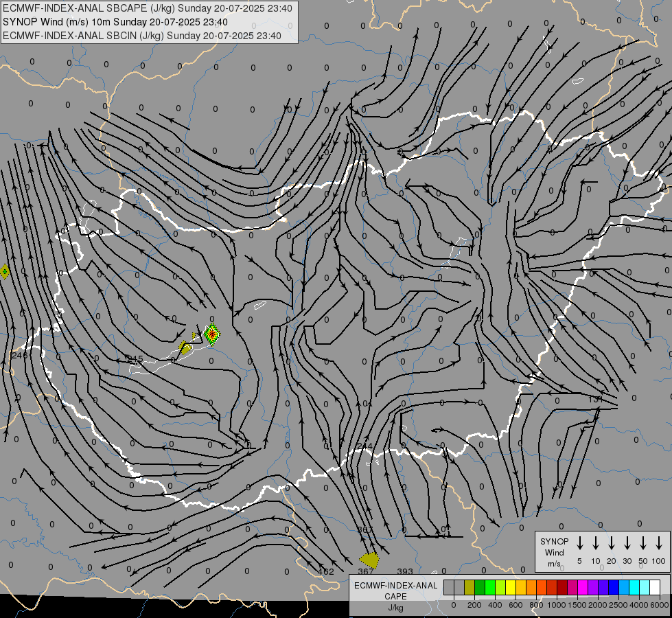
Task: Pick the olive swatch in CAPE legend
Action: 470,588
